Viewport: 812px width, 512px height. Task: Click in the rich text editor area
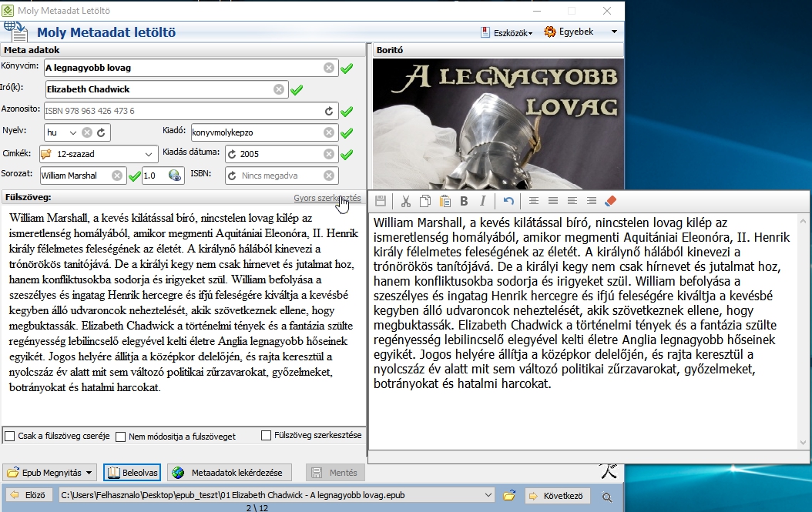pyautogui.click(x=583, y=331)
